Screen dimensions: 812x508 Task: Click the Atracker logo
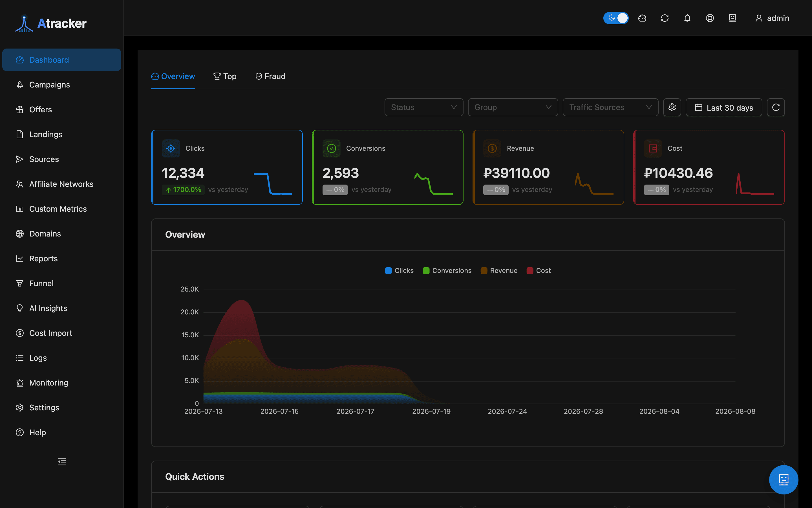pos(51,23)
